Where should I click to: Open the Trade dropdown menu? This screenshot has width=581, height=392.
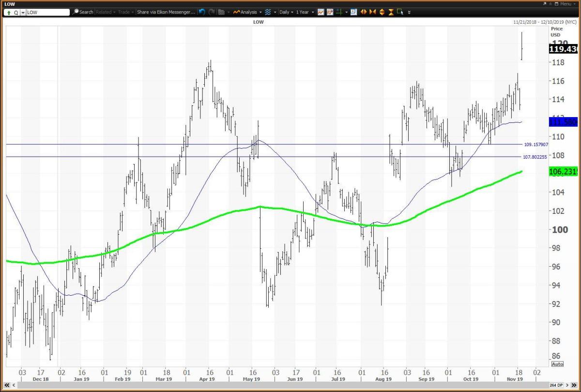click(125, 12)
